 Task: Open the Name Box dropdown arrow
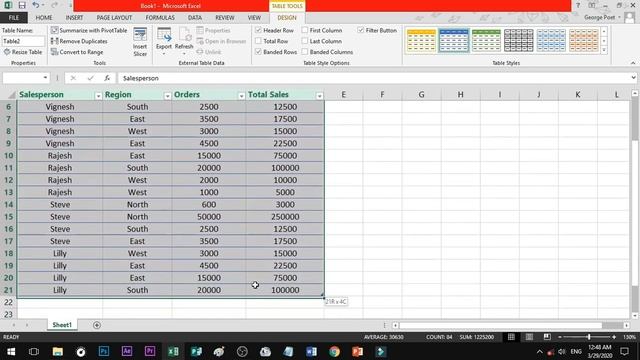coord(45,78)
